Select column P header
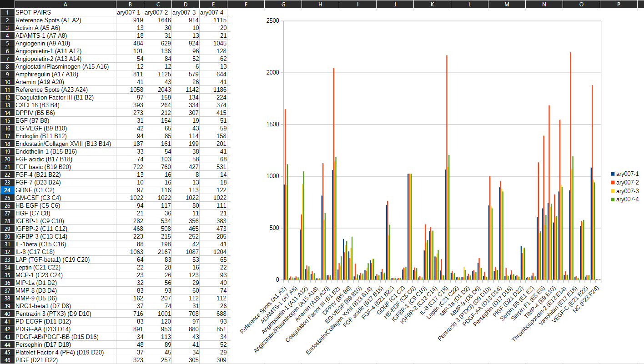644x364 pixels. coord(619,4)
